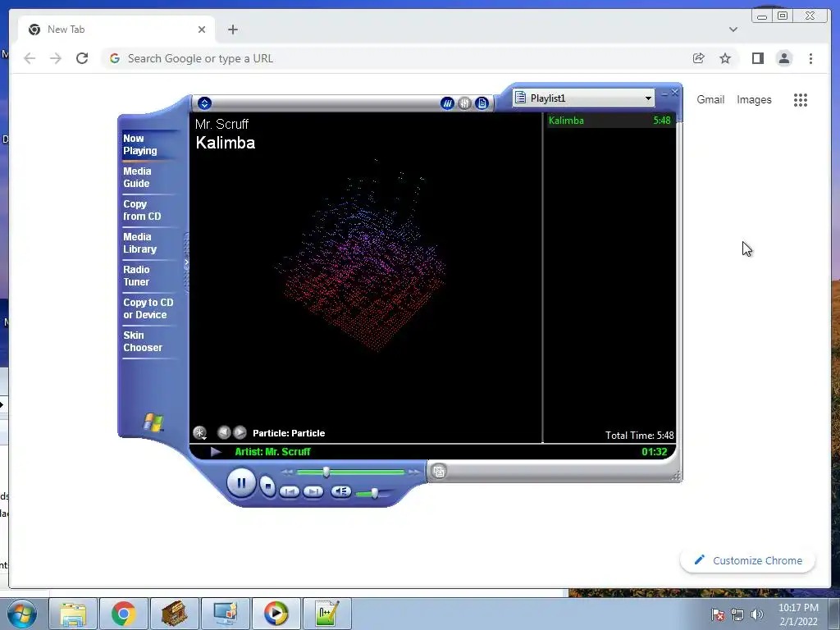Show equalizer and settings icon
Image resolution: width=840 pixels, height=630 pixels.
(464, 103)
